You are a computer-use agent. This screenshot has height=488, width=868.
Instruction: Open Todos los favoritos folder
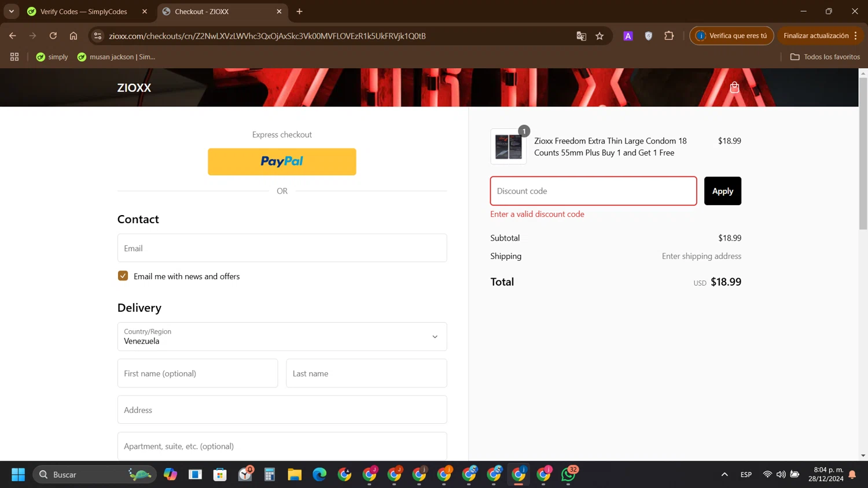825,57
